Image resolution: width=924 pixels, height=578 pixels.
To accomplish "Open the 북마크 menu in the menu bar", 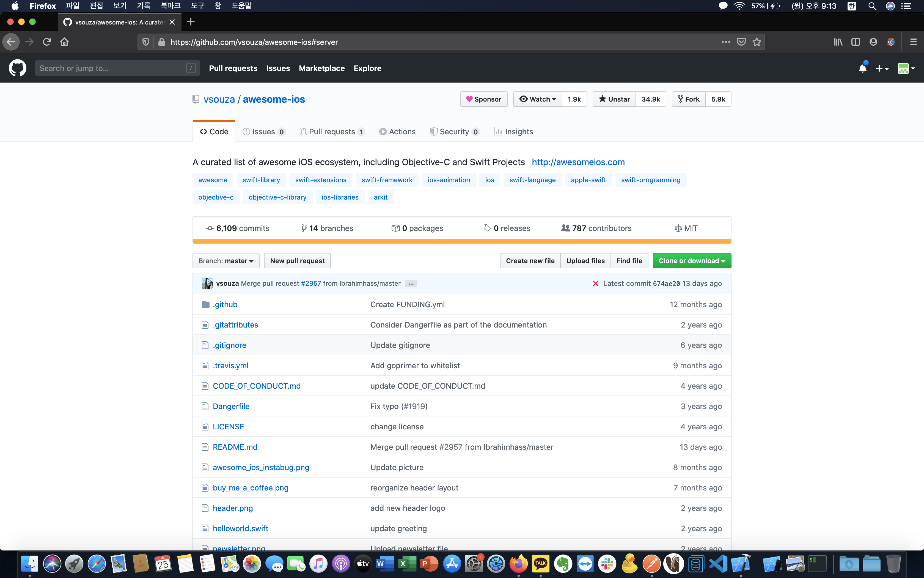I will click(x=170, y=6).
